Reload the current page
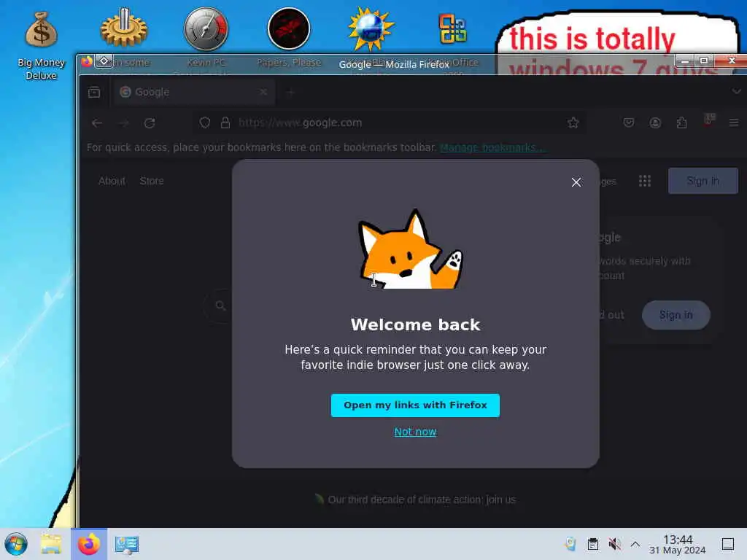The width and height of the screenshot is (747, 560). (x=150, y=123)
